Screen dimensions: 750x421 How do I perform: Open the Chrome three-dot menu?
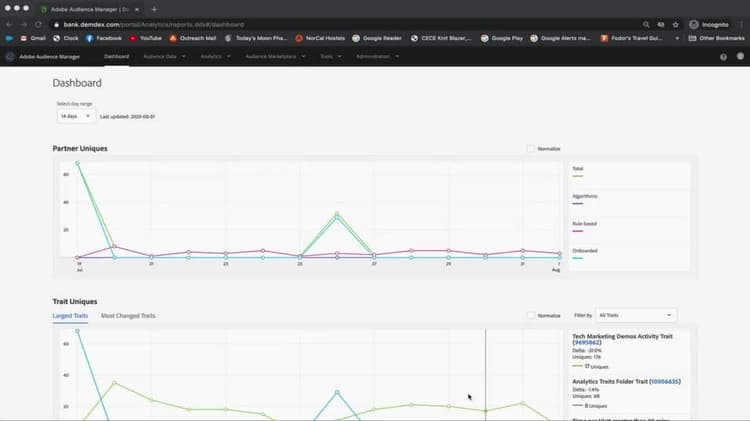tap(741, 24)
